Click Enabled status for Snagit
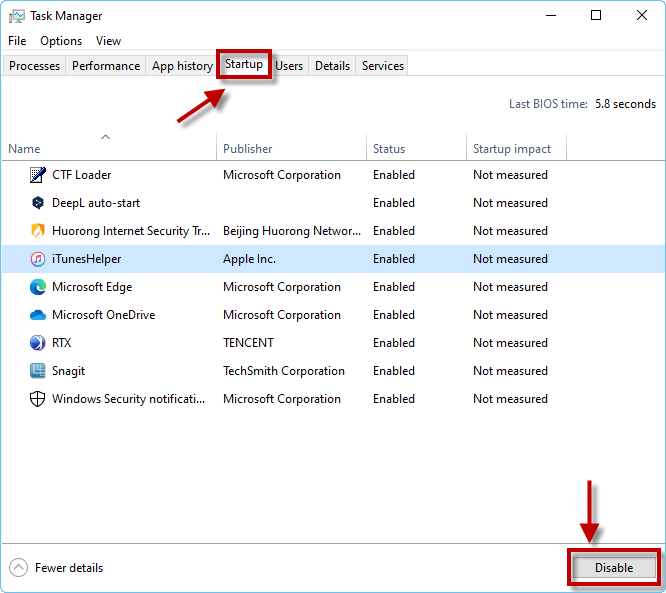This screenshot has height=593, width=666. click(394, 371)
